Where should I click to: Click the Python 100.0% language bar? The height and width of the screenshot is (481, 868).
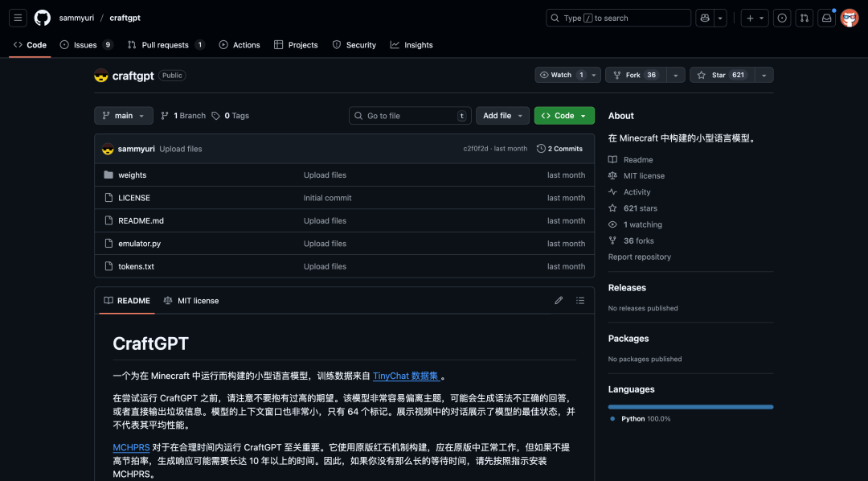click(690, 407)
